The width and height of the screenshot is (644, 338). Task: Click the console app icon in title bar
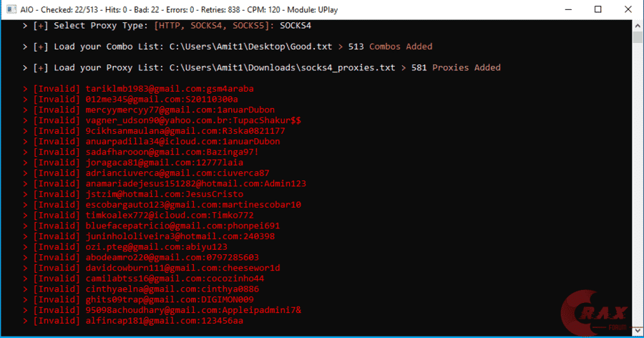(x=11, y=9)
